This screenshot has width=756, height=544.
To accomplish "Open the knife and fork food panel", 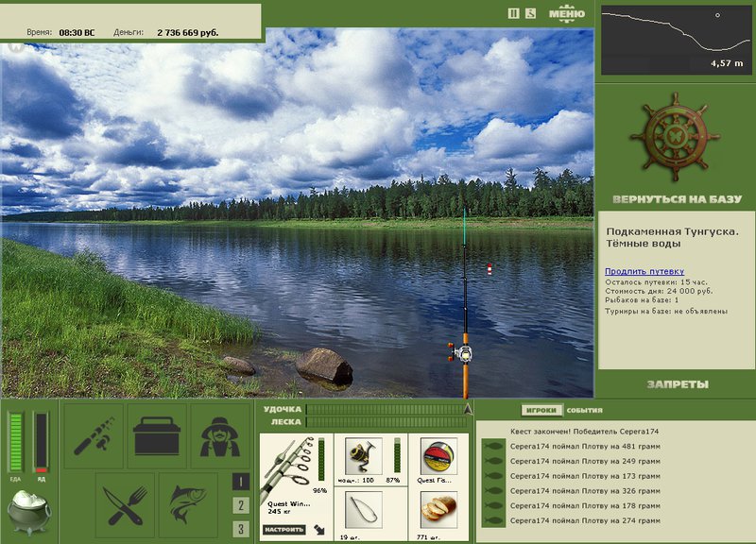I will 125,504.
